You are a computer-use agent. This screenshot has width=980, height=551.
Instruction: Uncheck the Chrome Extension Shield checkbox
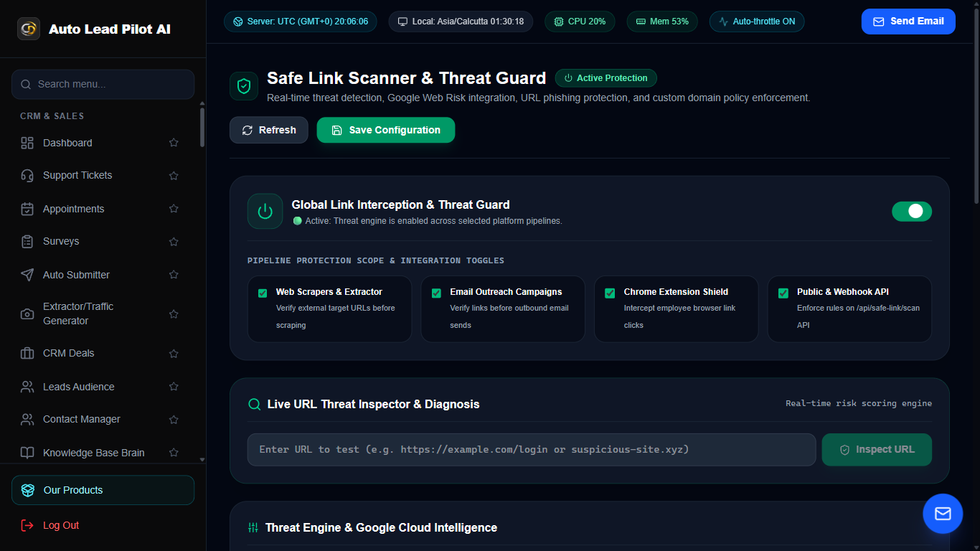point(610,293)
